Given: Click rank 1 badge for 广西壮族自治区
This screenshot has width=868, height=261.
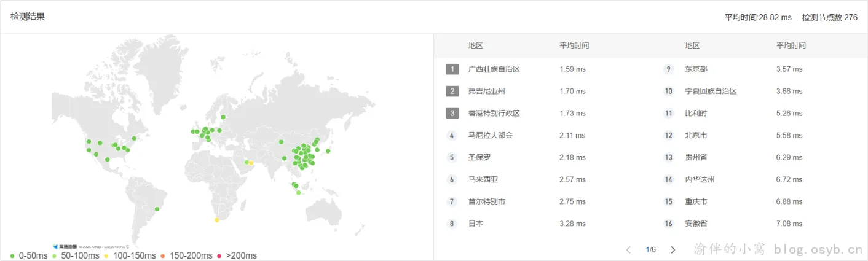Looking at the screenshot, I should click(x=452, y=69).
